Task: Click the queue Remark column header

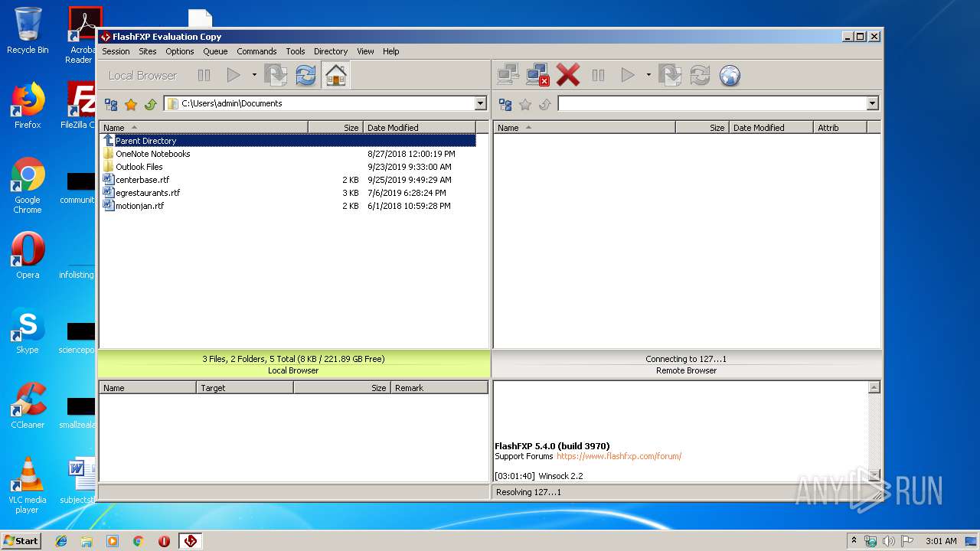Action: (439, 388)
